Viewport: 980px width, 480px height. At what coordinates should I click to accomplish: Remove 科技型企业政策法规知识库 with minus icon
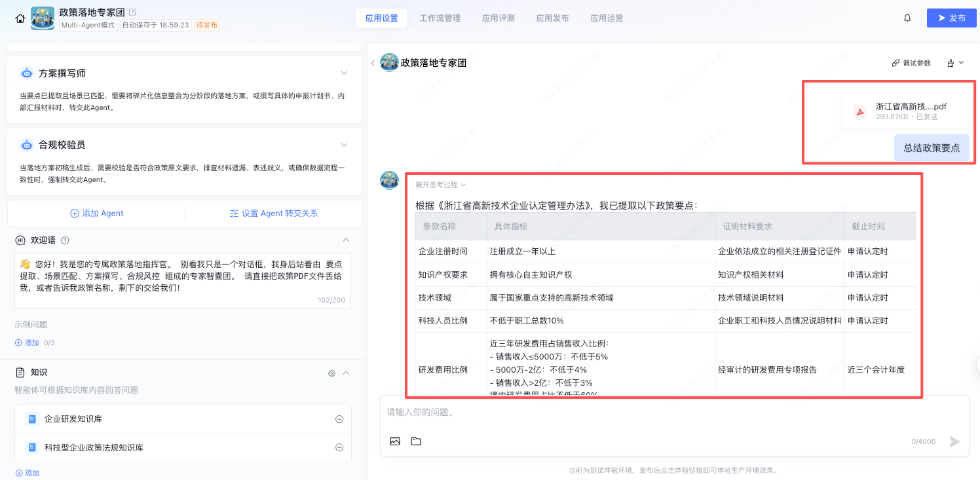click(339, 448)
